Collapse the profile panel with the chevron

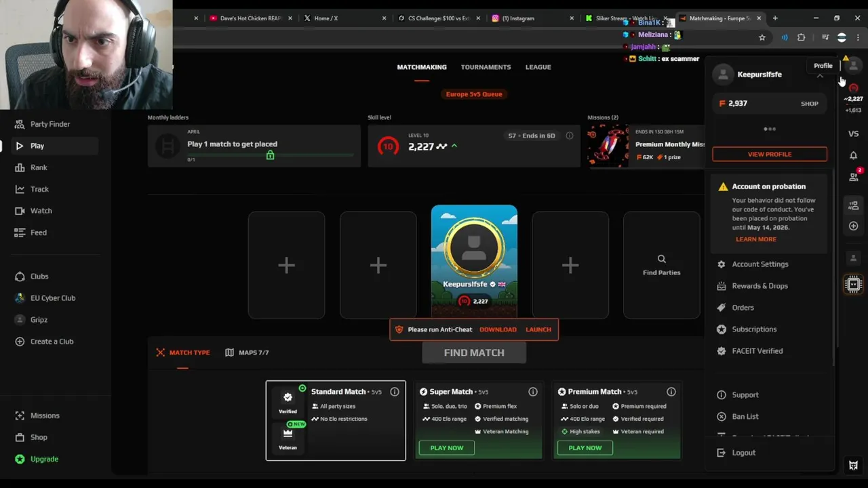pyautogui.click(x=820, y=75)
